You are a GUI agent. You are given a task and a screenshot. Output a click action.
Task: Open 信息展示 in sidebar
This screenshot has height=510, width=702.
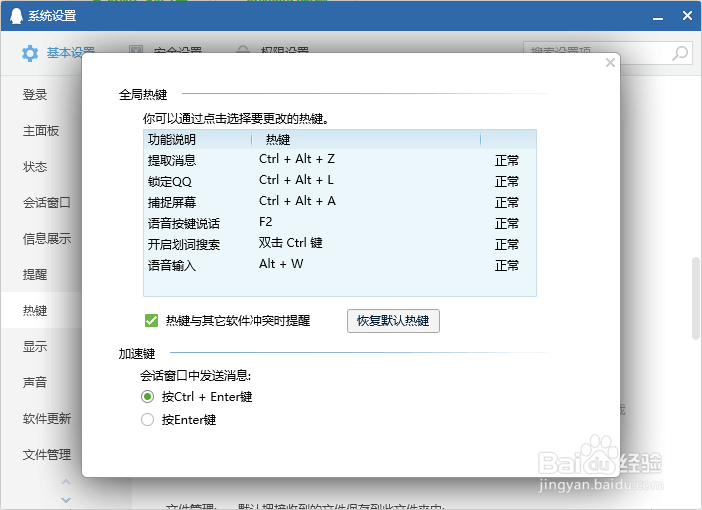click(x=47, y=238)
